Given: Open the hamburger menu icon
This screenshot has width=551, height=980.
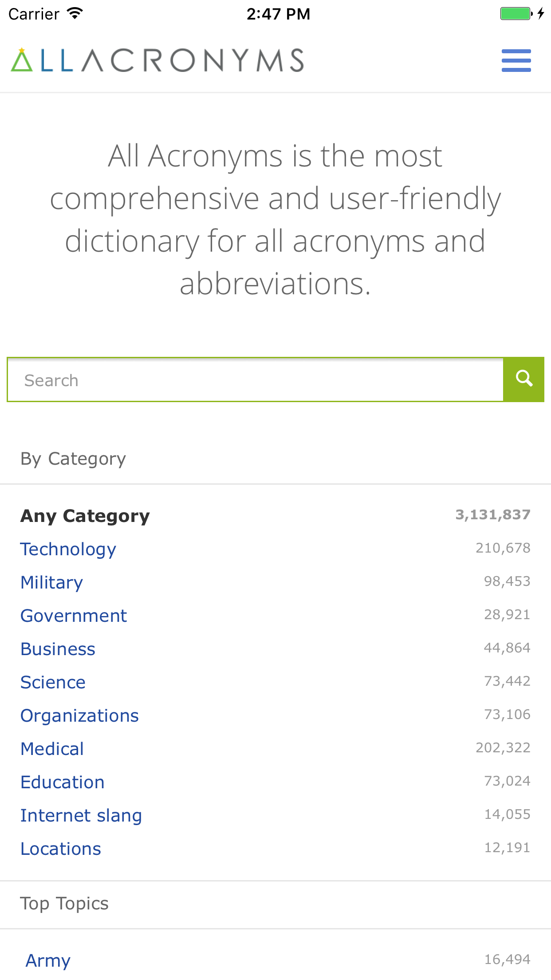Looking at the screenshot, I should click(x=516, y=60).
